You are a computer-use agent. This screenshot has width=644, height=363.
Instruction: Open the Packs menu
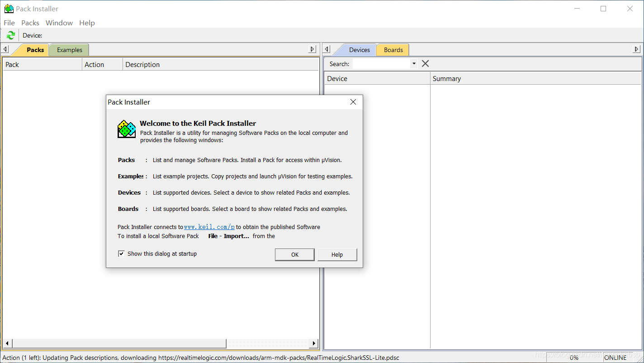click(x=30, y=23)
